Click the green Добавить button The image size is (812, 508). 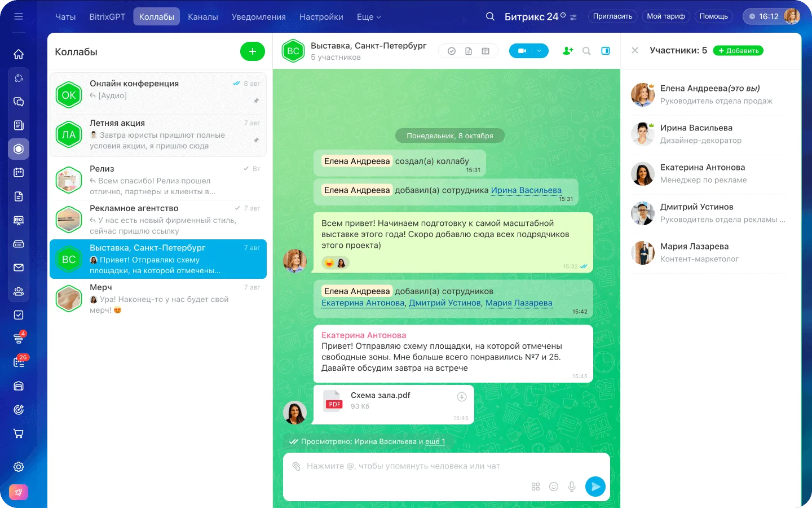click(x=738, y=51)
